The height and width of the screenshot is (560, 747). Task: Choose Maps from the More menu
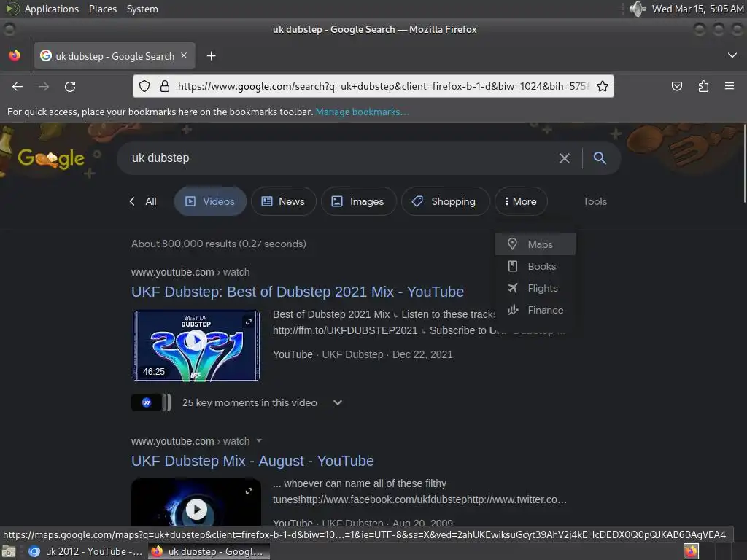click(x=535, y=244)
